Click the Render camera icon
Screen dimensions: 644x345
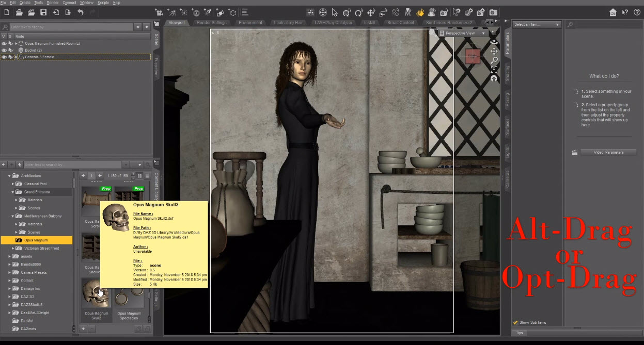pos(493,12)
